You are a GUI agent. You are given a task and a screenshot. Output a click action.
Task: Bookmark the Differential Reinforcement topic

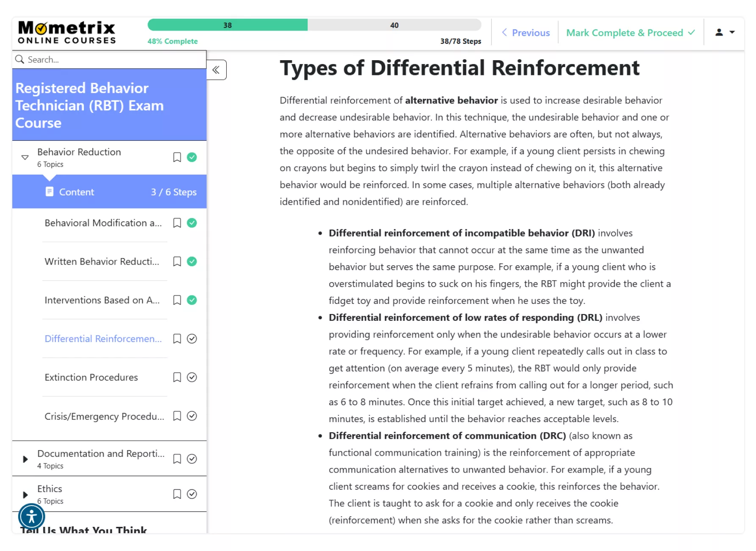(x=177, y=339)
